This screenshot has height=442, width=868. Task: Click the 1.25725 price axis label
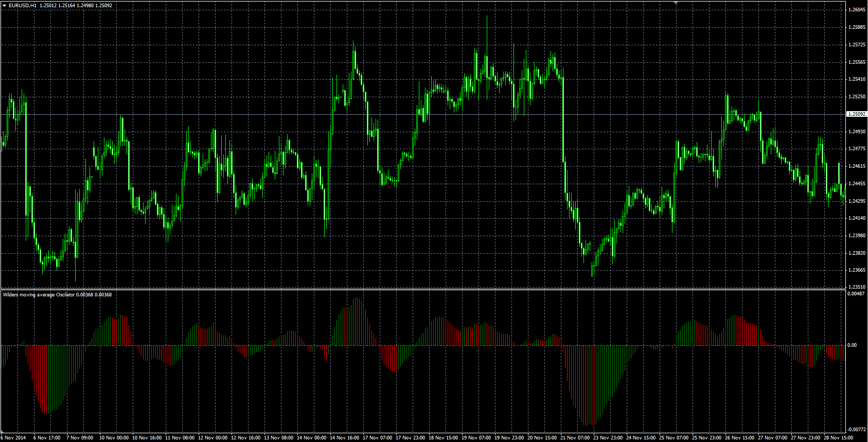pos(857,45)
